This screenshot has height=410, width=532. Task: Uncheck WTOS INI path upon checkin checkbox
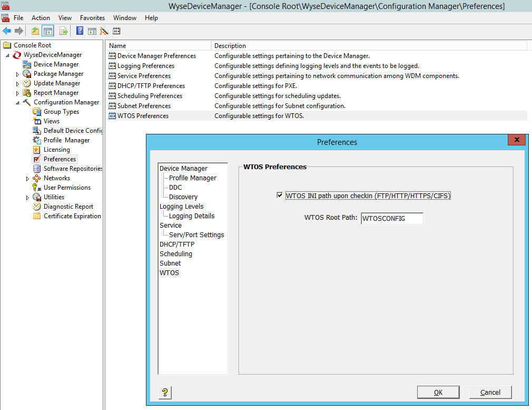pos(280,195)
